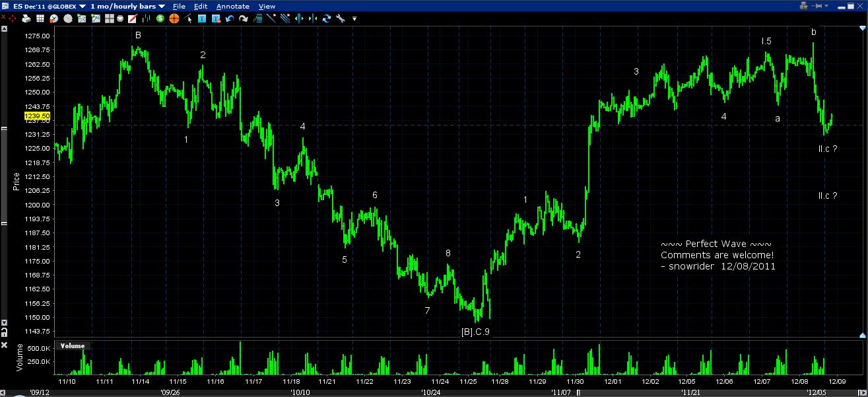868x397 pixels.
Task: Toggle the padlock icon beside the price axis
Action: pos(4,331)
